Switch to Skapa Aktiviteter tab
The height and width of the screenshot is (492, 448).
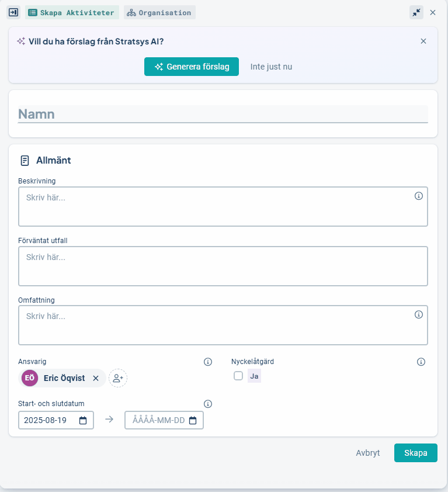tap(72, 12)
